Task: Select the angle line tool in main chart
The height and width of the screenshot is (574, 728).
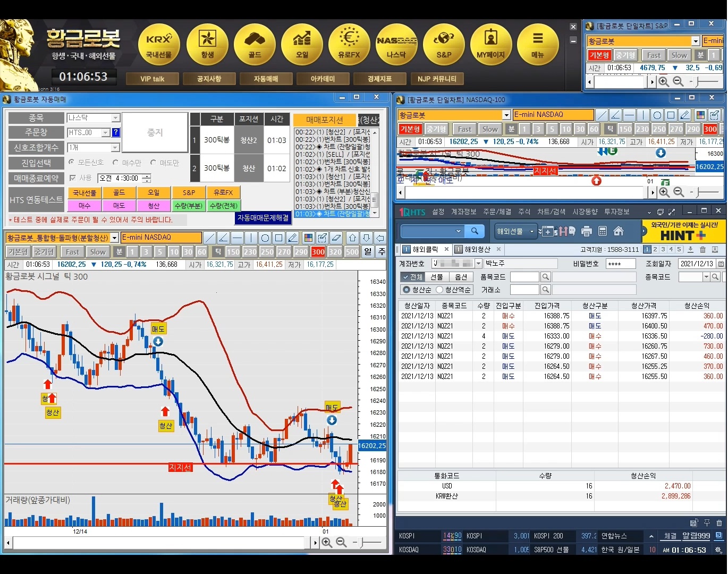Action: coord(224,238)
